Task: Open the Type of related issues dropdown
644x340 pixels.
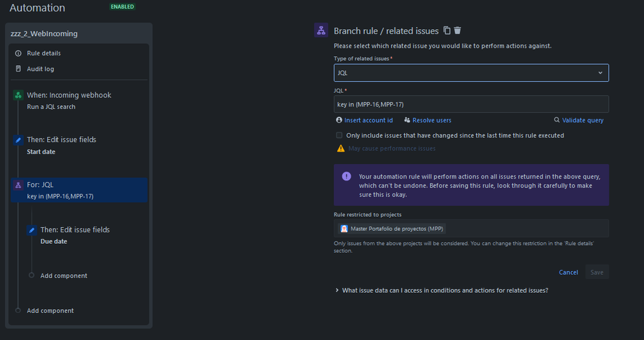Action: (471, 73)
